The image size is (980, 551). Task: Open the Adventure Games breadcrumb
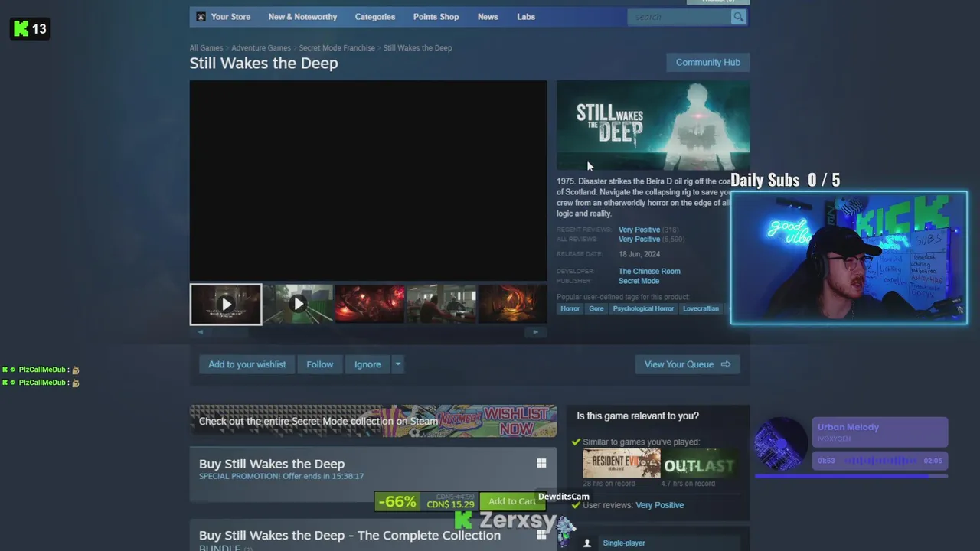point(261,47)
